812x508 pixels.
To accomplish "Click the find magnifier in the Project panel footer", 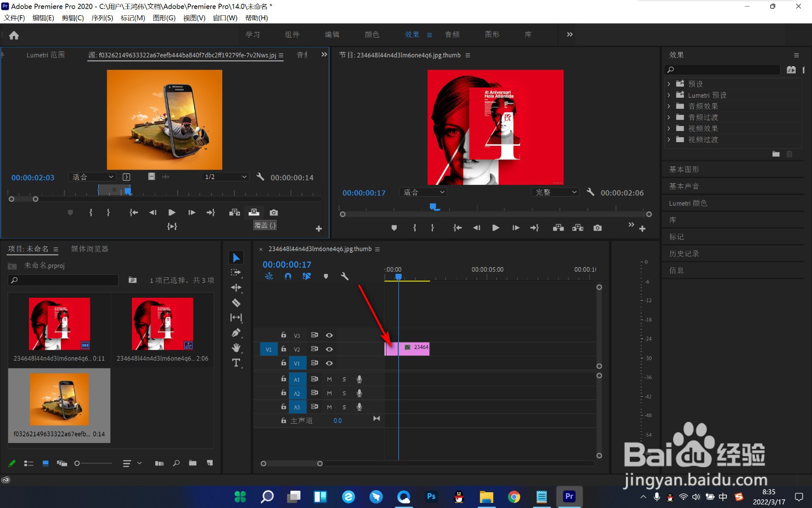I will click(x=176, y=463).
